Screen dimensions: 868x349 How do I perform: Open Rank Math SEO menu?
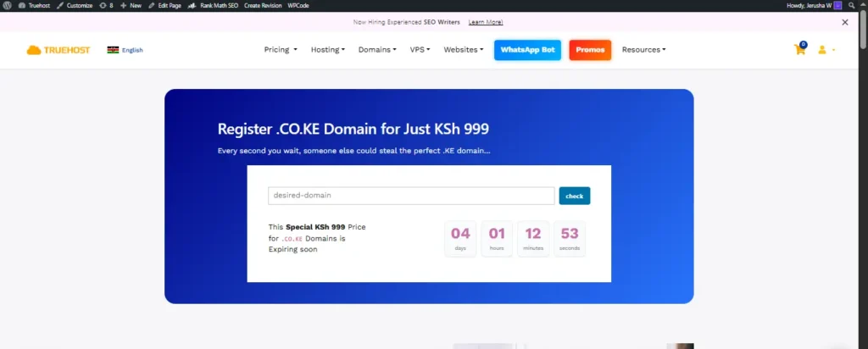pyautogui.click(x=213, y=6)
